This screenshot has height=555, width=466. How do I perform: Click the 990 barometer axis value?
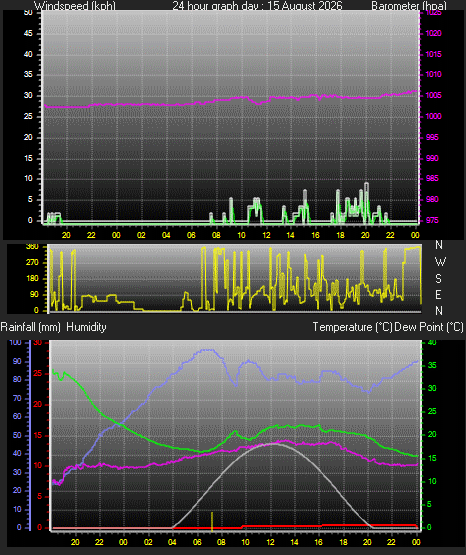coord(432,158)
